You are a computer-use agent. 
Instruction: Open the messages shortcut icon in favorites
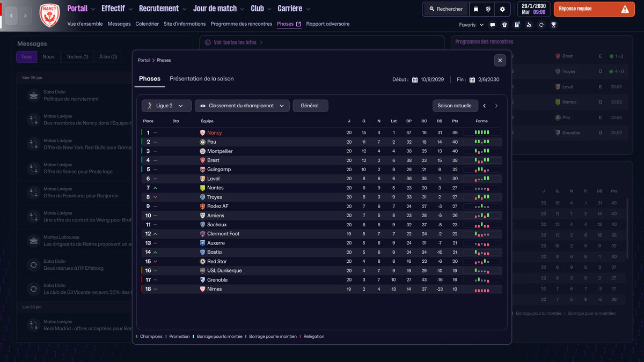tap(492, 25)
